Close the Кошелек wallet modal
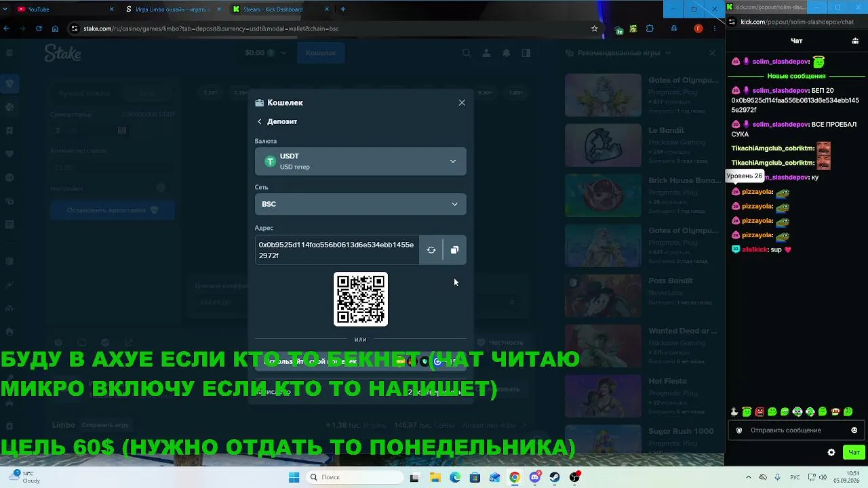This screenshot has width=868, height=488. pyautogui.click(x=462, y=102)
